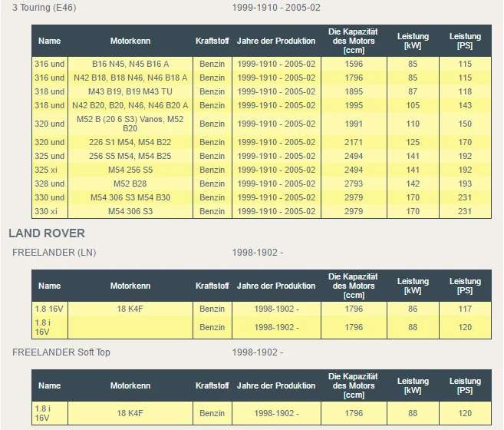
Task: Click '18 K4F' in the Soft Top table
Action: (x=130, y=413)
